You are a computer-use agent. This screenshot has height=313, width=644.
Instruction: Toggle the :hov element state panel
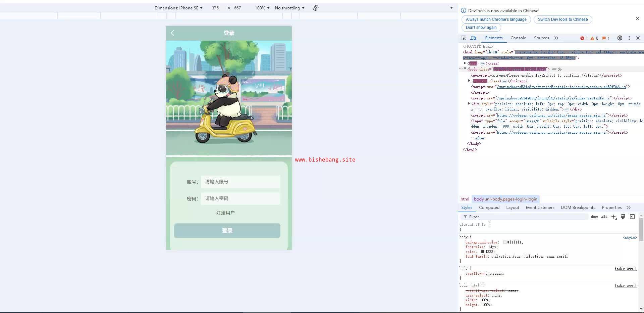pyautogui.click(x=594, y=217)
